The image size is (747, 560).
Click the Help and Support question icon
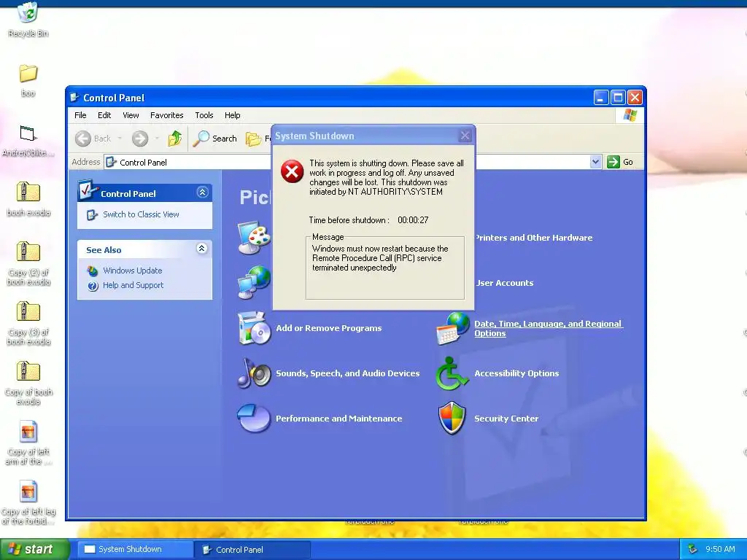click(x=93, y=286)
